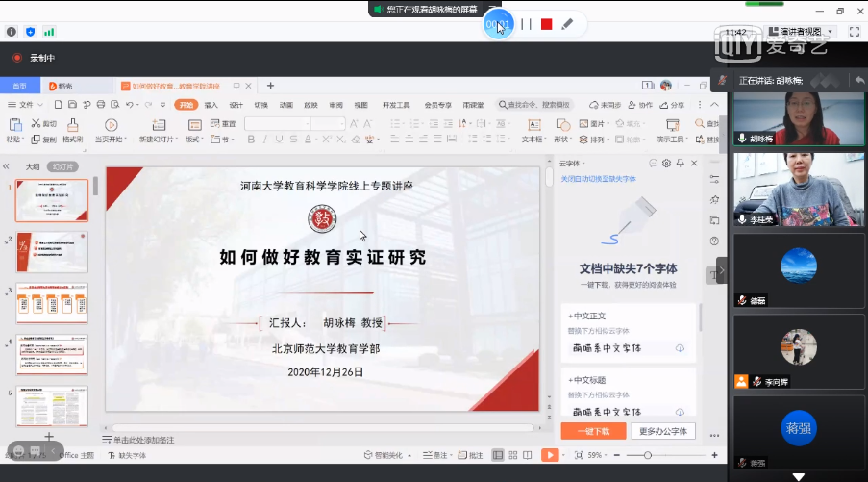The height and width of the screenshot is (482, 868).
Task: Open the meeting info icon
Action: pyautogui.click(x=12, y=32)
